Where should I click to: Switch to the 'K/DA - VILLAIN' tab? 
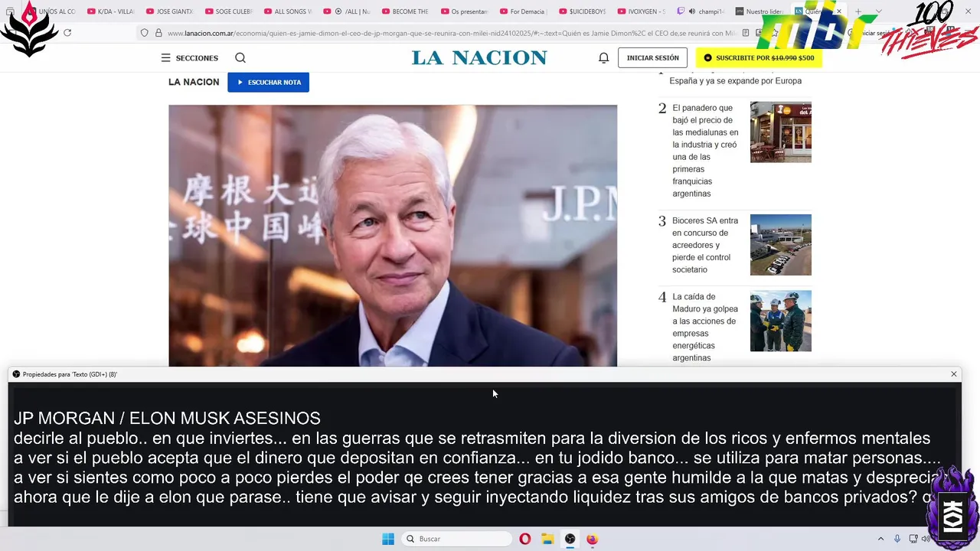pyautogui.click(x=110, y=11)
